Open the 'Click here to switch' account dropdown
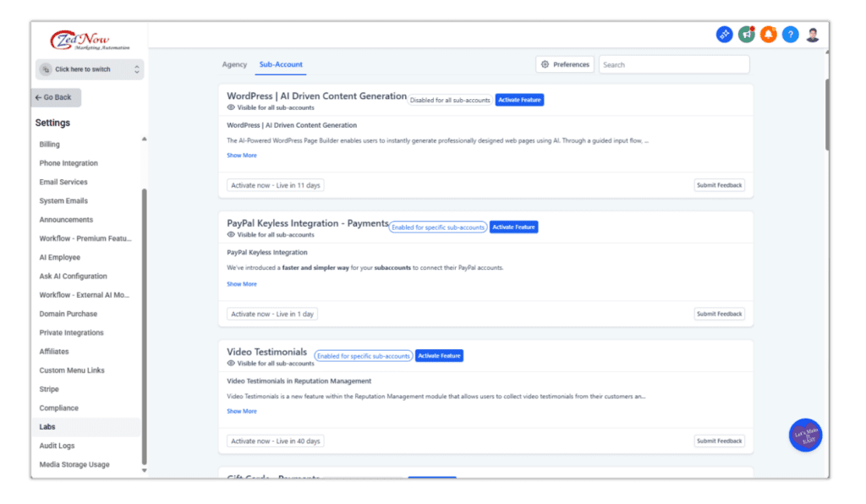 pos(90,69)
